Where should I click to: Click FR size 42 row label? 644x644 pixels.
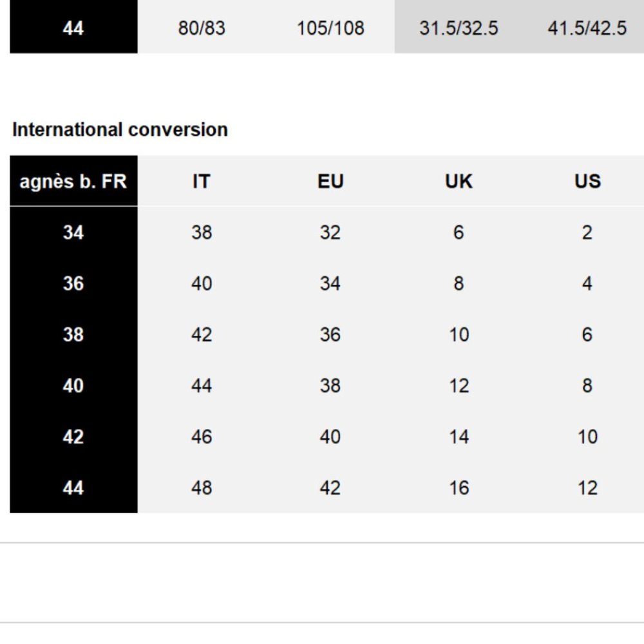point(73,437)
